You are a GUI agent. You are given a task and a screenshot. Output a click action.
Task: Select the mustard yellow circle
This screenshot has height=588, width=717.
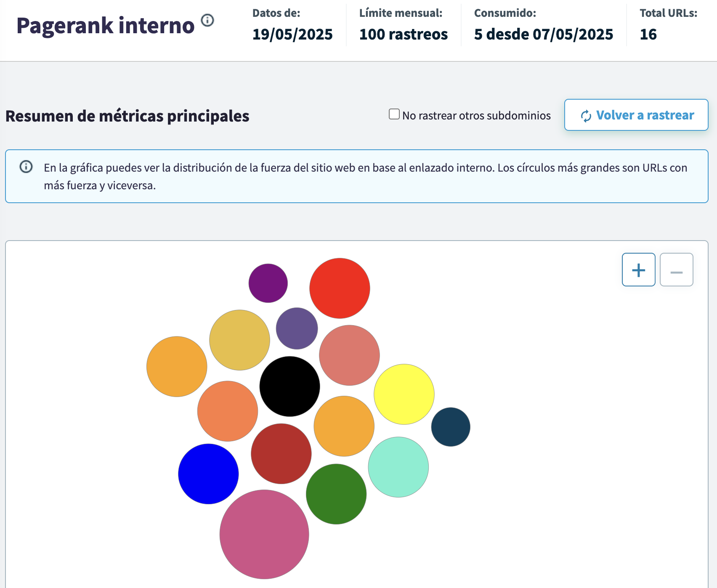(239, 340)
